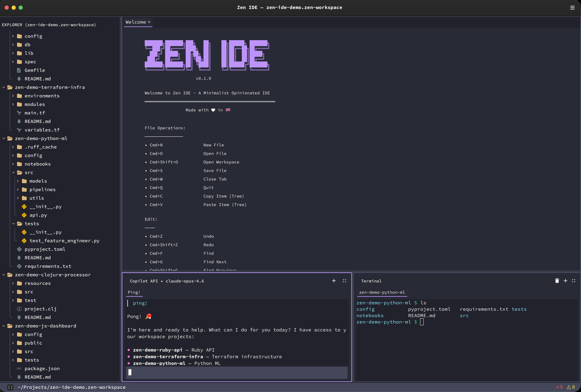Click the v0.1.0 version text

tap(203, 79)
